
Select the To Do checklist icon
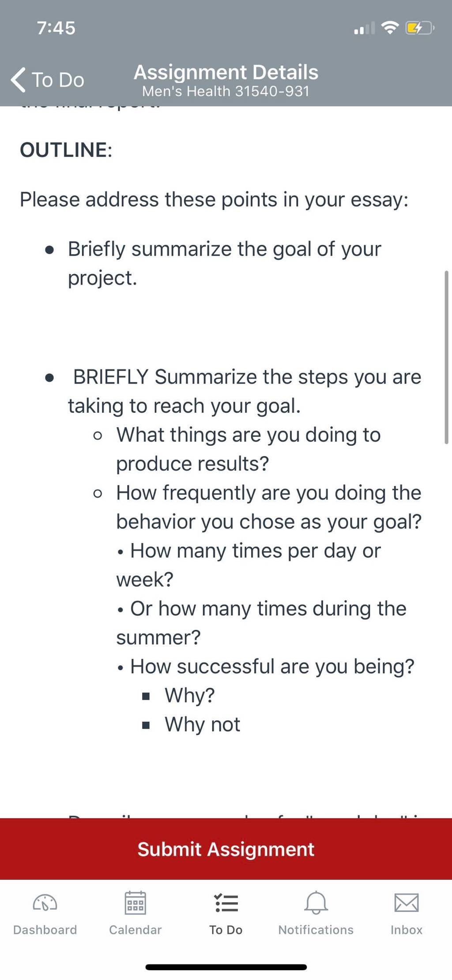(x=226, y=903)
